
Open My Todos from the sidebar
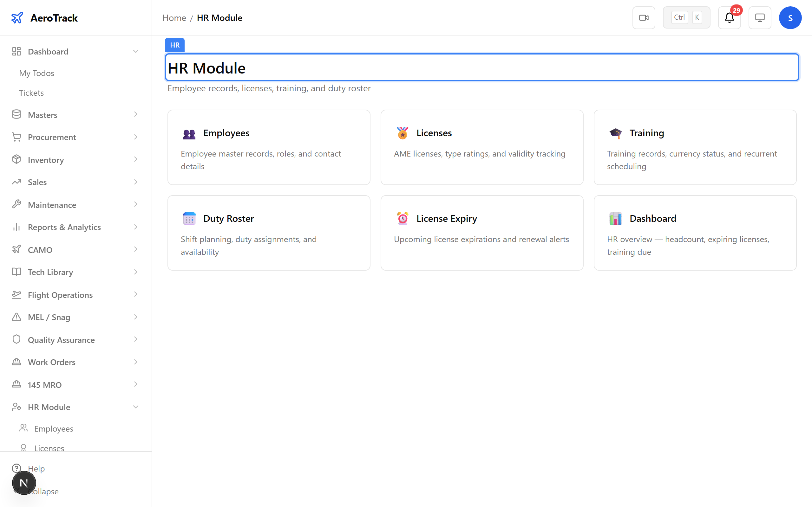[36, 73]
